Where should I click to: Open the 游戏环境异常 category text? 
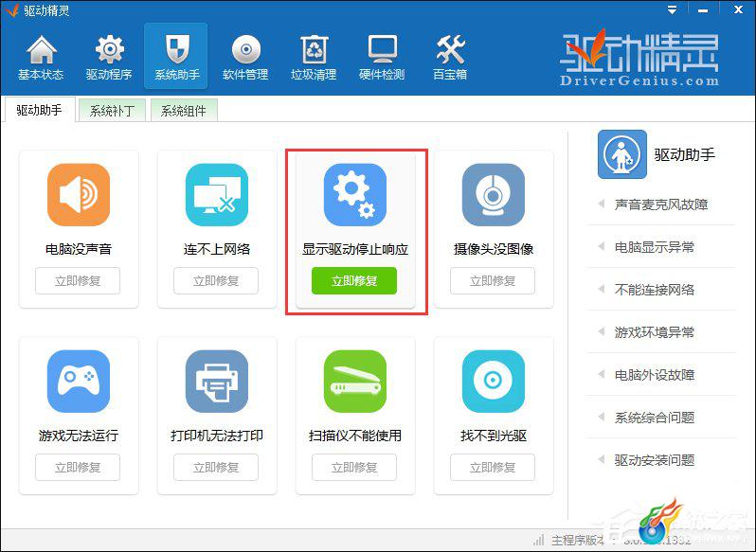655,332
